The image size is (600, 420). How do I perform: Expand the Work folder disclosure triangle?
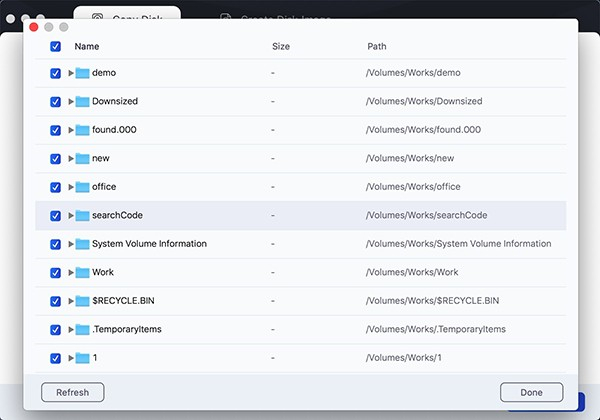[71, 272]
